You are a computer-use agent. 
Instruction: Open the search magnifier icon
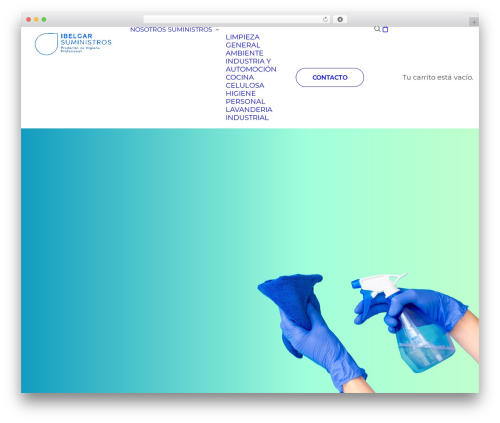click(377, 29)
